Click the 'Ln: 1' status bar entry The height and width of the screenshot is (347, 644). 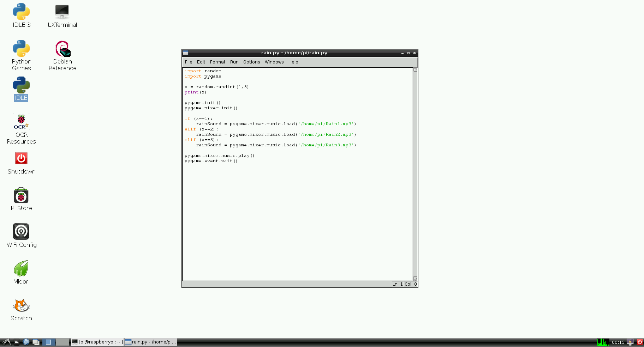click(x=398, y=284)
